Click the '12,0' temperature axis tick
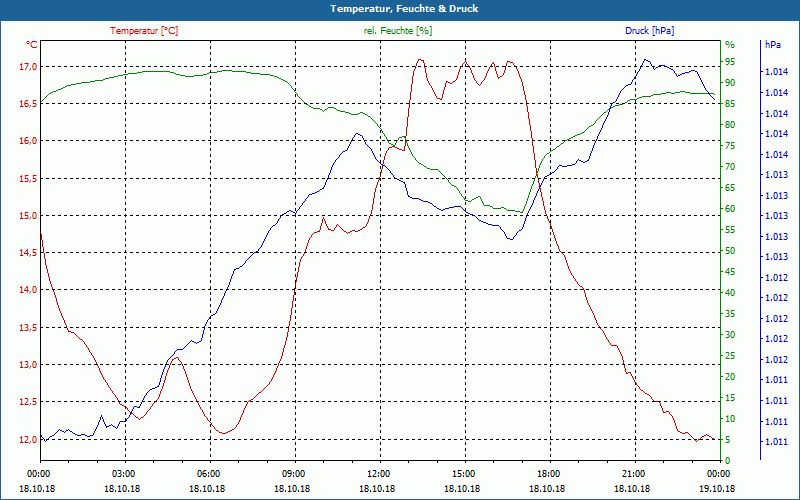 (29, 439)
